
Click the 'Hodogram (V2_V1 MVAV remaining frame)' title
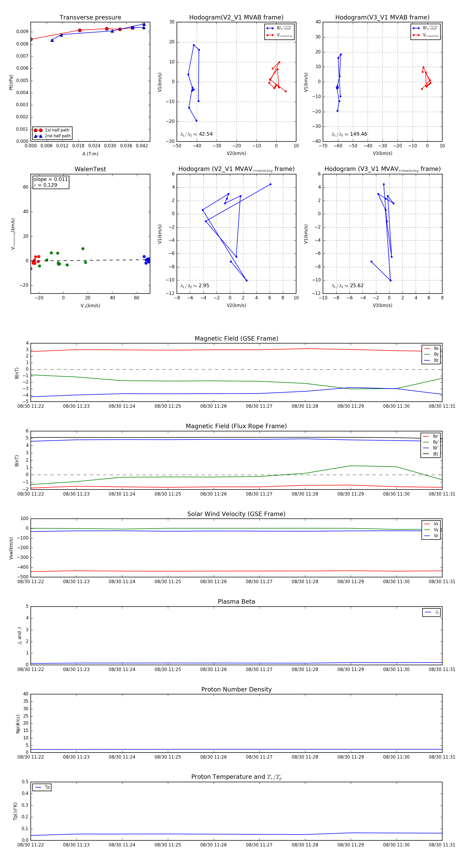[x=236, y=169]
